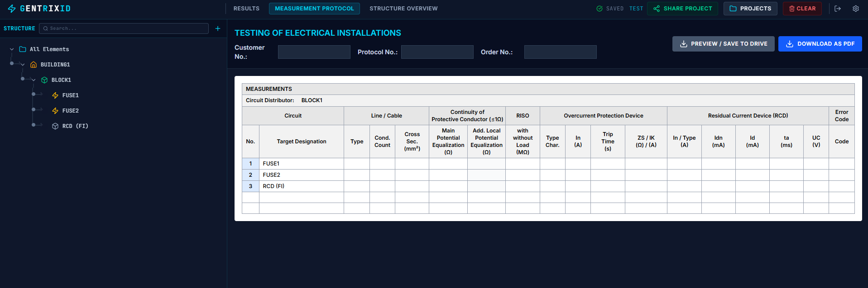Click the logout icon in top bar
This screenshot has height=288, width=868.
point(838,9)
